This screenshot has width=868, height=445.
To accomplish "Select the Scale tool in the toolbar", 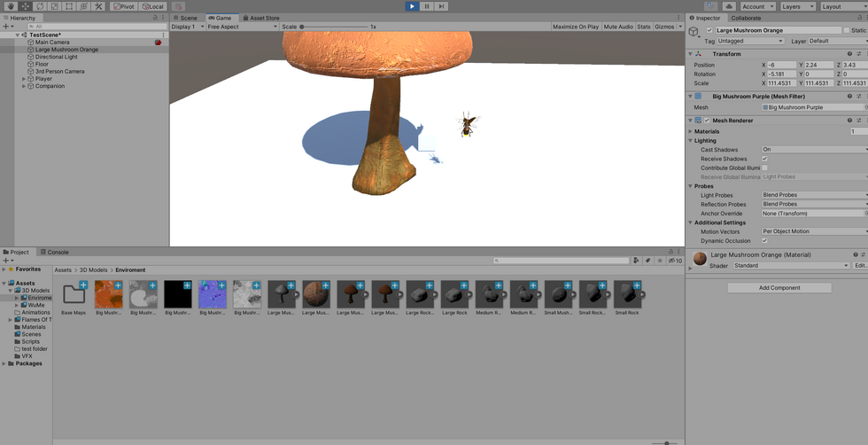I will pos(54,6).
